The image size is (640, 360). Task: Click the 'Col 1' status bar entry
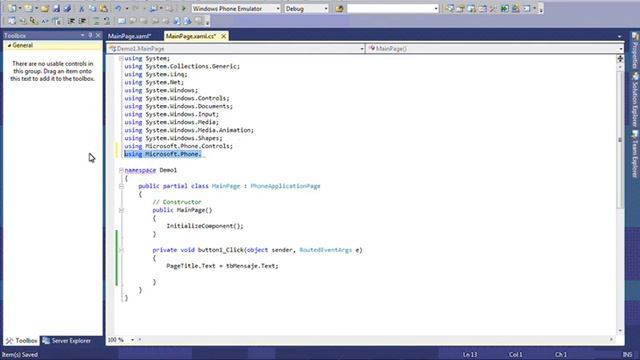point(516,354)
